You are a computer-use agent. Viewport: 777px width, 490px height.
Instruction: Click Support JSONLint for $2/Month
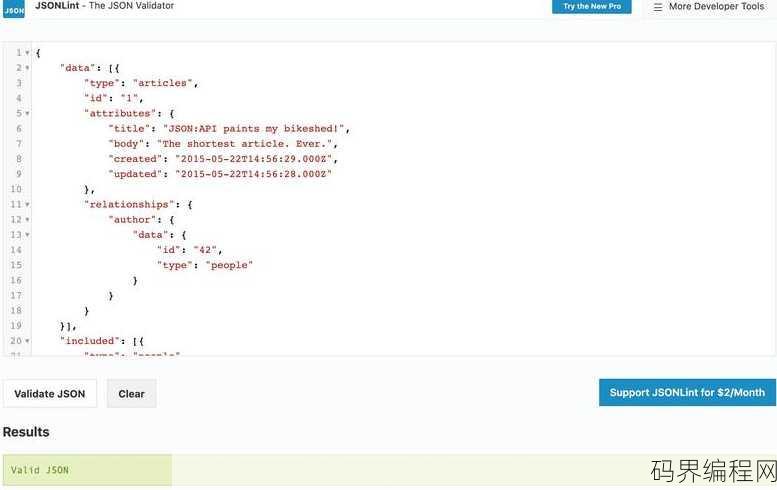point(687,392)
